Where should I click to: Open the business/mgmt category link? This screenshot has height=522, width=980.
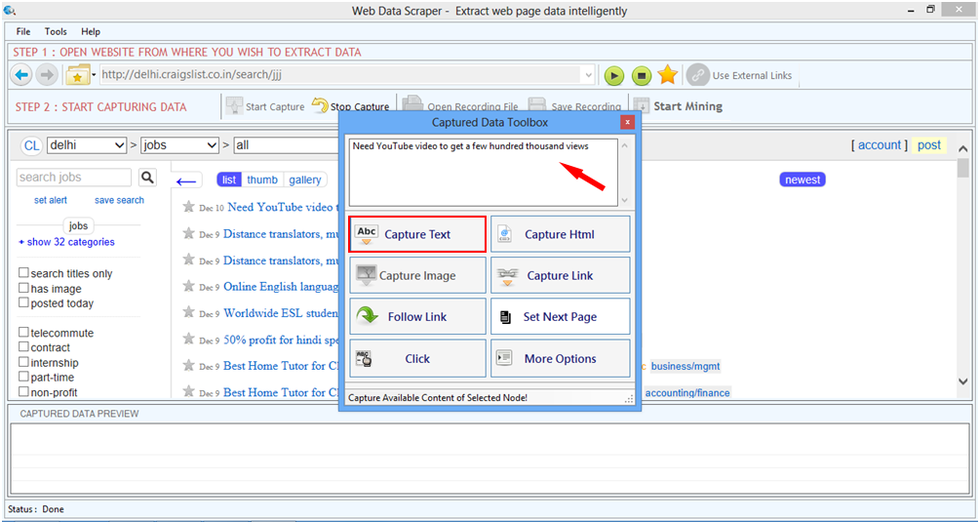pos(686,366)
